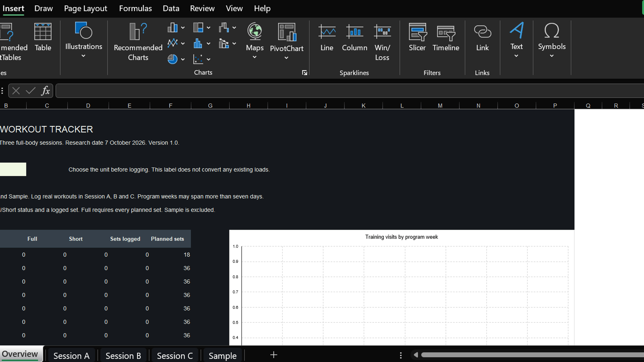Click into the formula bar field
644x362 pixels.
pyautogui.click(x=350, y=90)
